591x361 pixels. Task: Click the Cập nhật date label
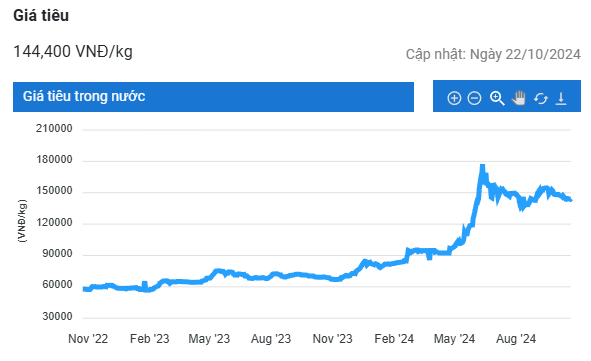tap(493, 54)
